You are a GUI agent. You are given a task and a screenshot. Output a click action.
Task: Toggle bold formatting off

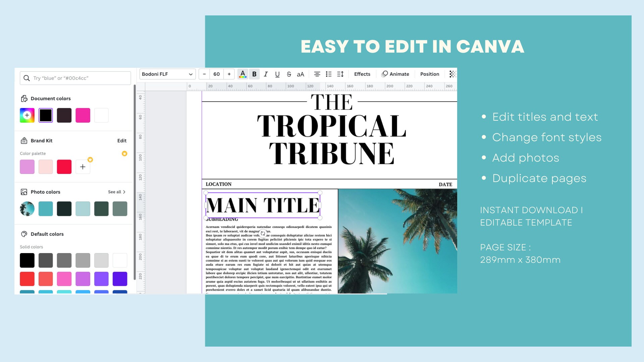click(254, 74)
